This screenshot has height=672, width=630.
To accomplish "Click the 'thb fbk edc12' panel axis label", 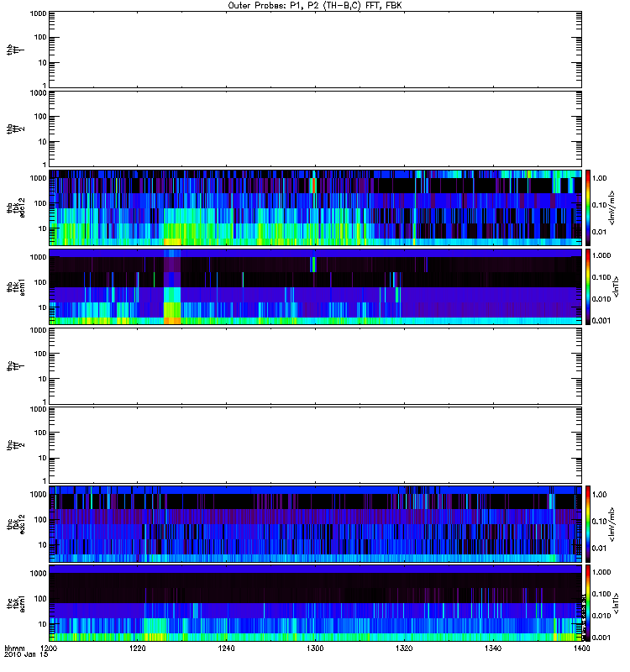I will click(16, 207).
